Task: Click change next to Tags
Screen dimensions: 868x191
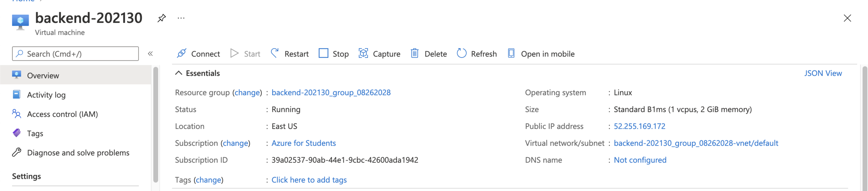Action: tap(208, 180)
